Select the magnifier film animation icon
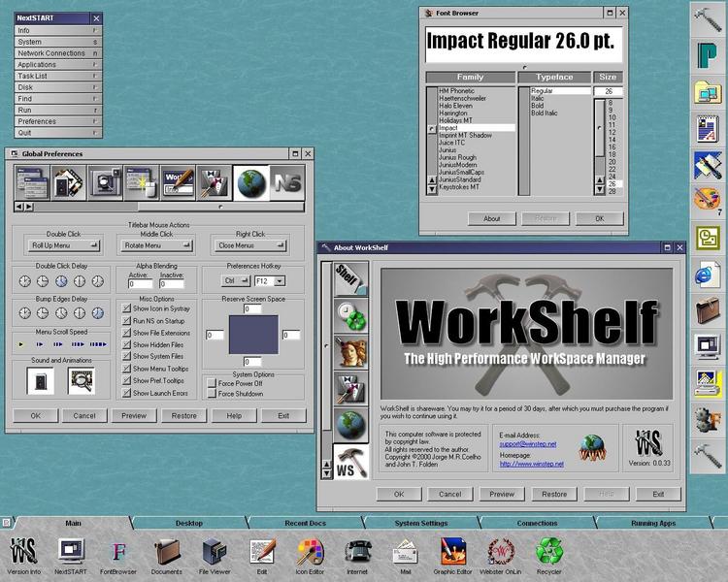Screen dimensions: 728x582 tap(82, 381)
